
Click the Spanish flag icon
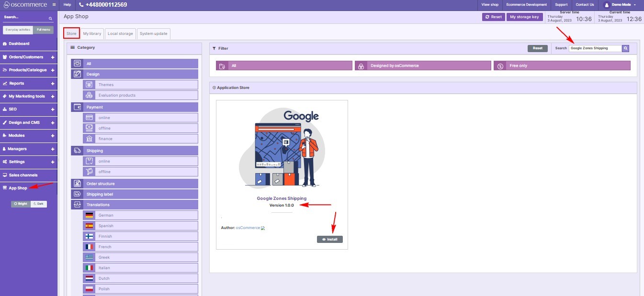tap(89, 226)
